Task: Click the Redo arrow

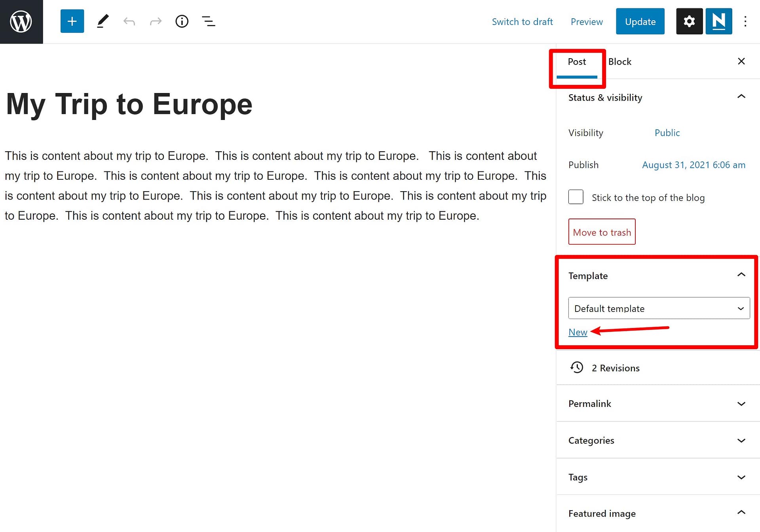Action: (155, 21)
